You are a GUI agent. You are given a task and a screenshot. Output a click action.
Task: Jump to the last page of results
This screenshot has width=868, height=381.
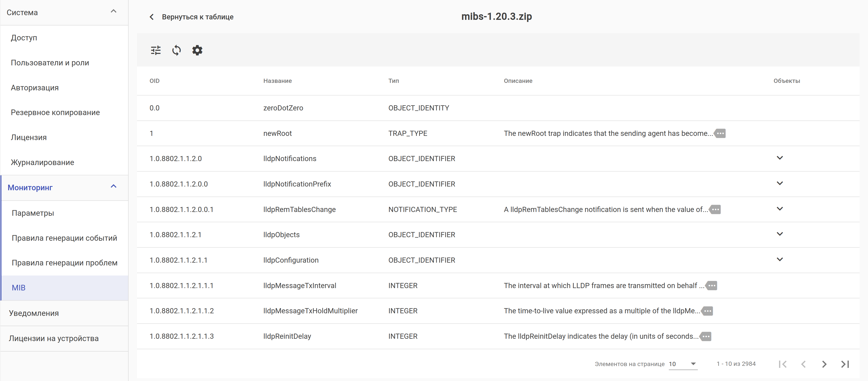845,364
